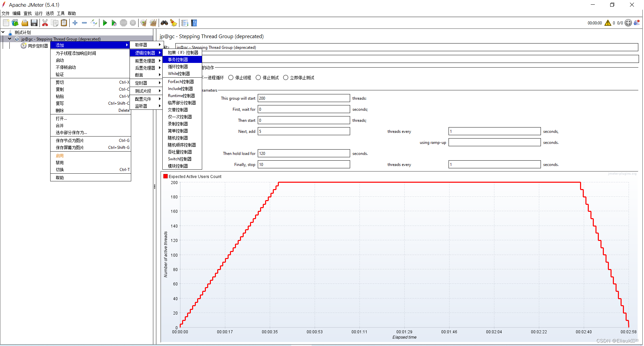Click the panel divider grip dots
This screenshot has height=346, width=644.
pos(155,186)
